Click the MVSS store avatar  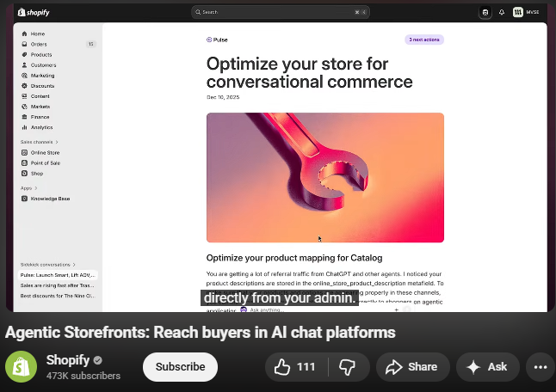click(x=518, y=12)
